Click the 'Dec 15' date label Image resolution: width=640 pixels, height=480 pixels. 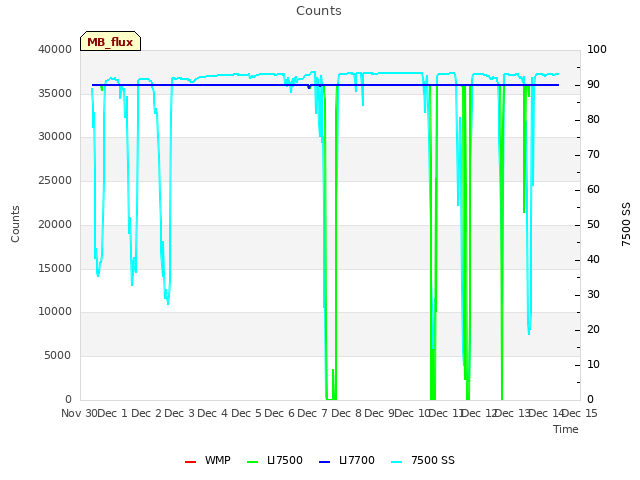pyautogui.click(x=580, y=413)
